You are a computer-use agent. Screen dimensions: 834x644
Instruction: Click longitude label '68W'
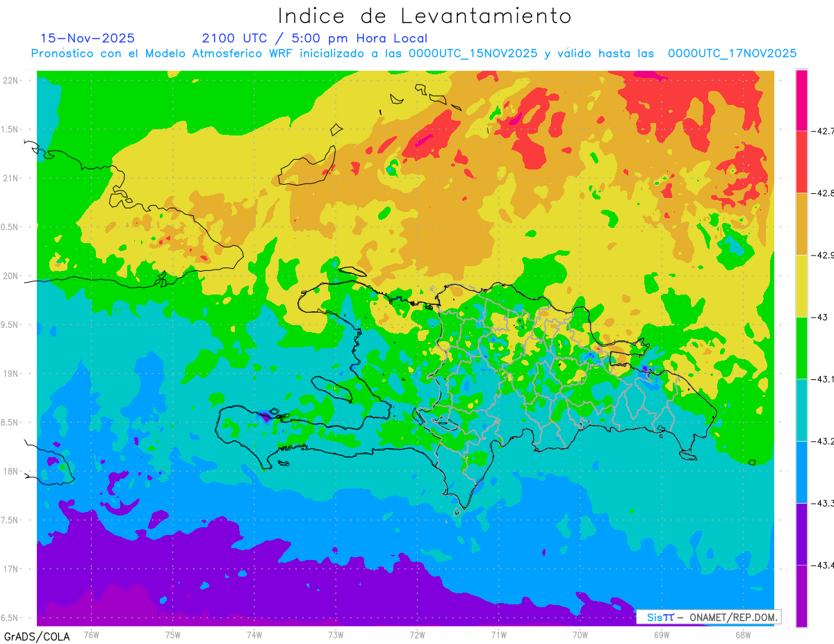coord(742,634)
